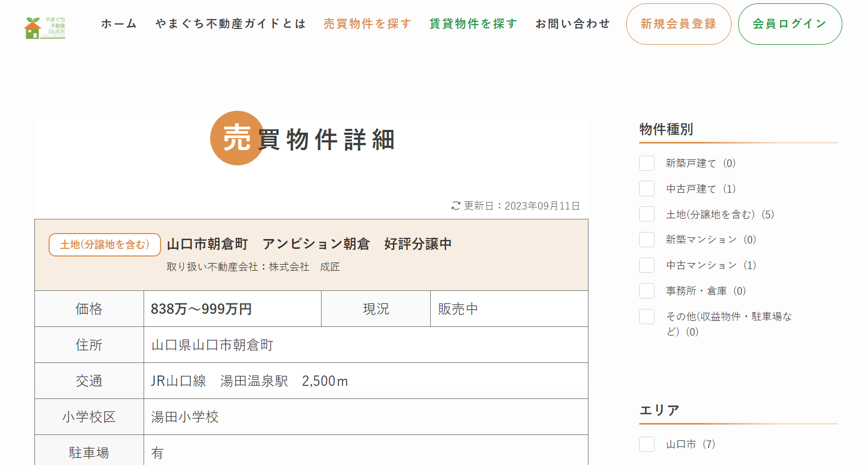868x465 pixels.
Task: Go to the ホーム menu item
Action: 119,24
